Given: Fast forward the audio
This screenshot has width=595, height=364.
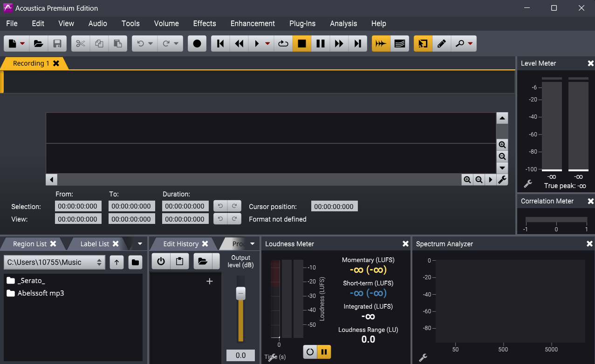Looking at the screenshot, I should [339, 44].
